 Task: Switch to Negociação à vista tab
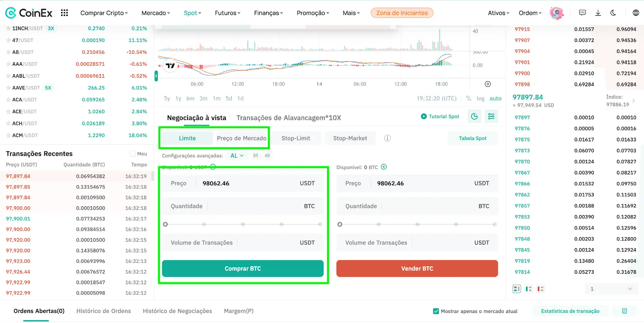coord(196,118)
